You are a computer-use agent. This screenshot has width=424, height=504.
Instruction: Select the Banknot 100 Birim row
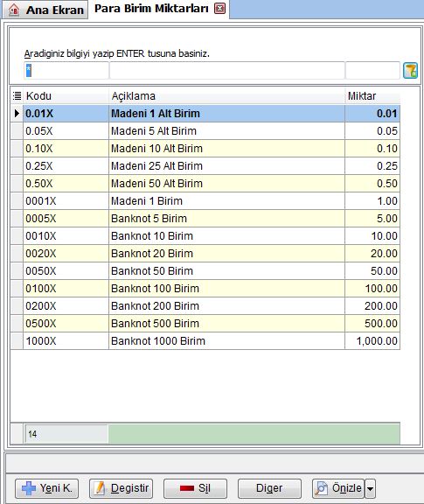(212, 289)
